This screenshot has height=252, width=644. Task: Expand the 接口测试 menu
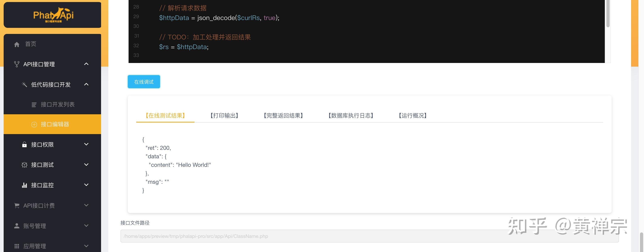coord(86,165)
